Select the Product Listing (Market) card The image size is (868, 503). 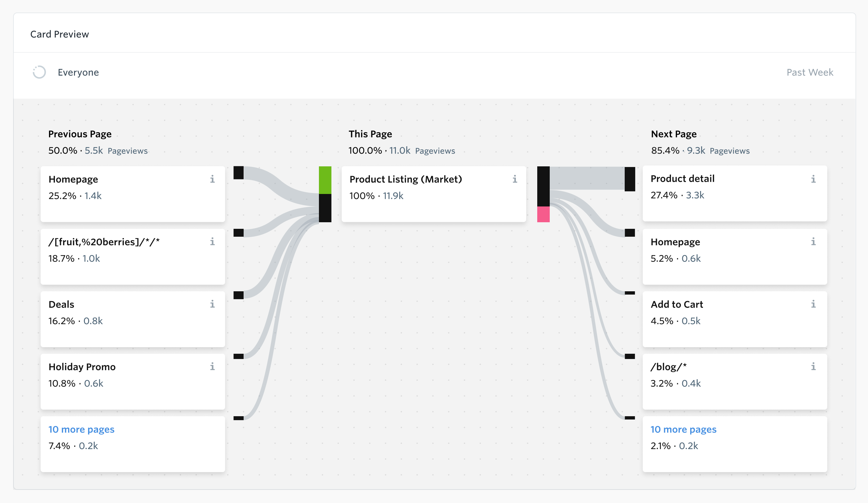point(434,194)
